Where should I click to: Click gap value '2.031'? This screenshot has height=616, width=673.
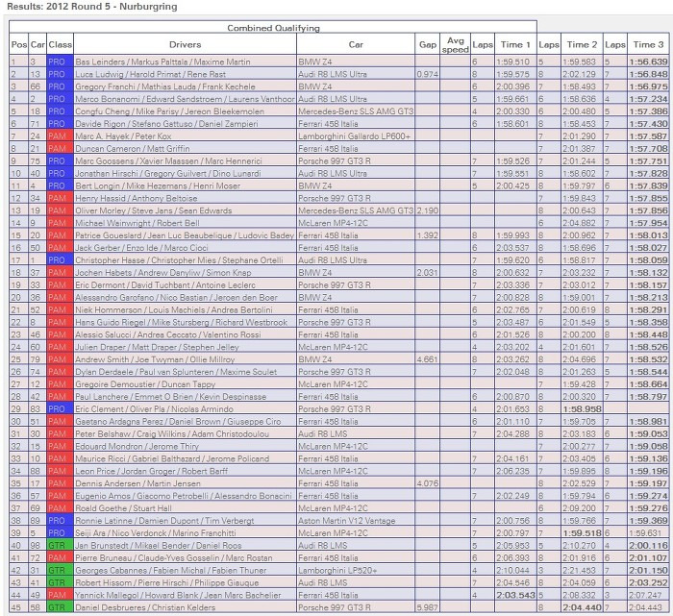pyautogui.click(x=427, y=273)
